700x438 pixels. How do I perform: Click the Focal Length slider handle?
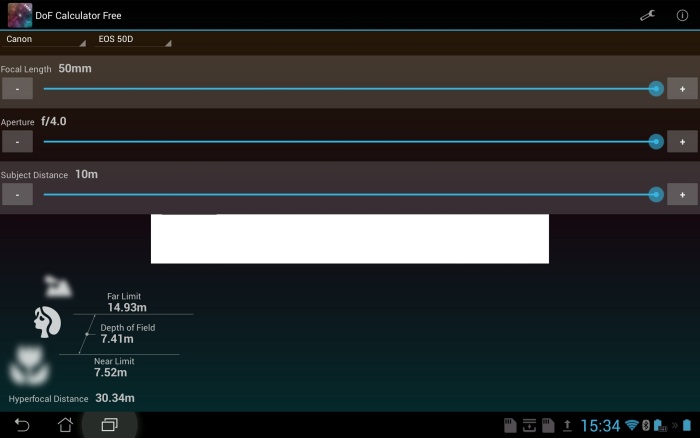tap(656, 89)
